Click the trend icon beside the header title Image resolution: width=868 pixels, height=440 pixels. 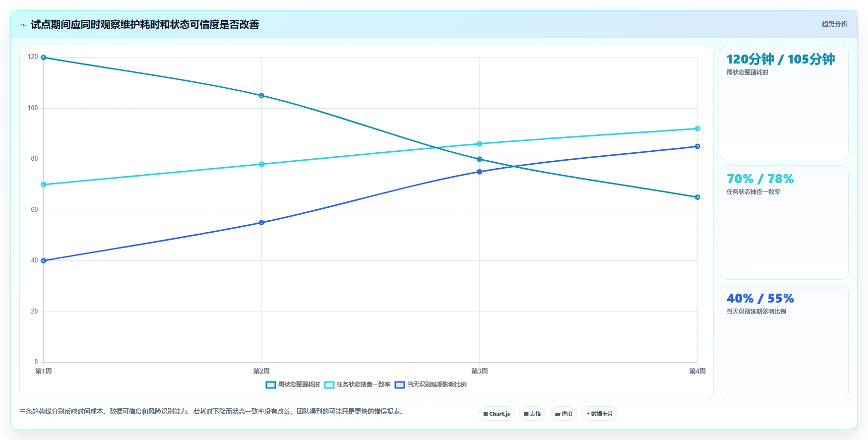pos(23,25)
